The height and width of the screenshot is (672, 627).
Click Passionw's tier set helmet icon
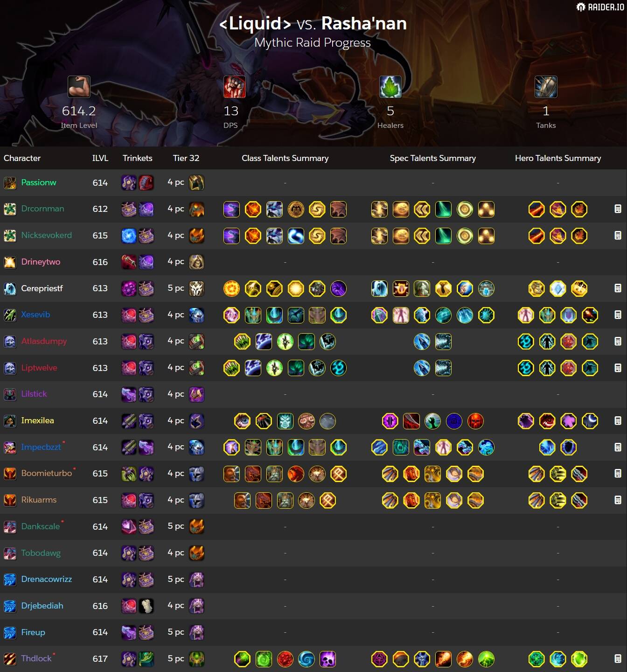[196, 182]
